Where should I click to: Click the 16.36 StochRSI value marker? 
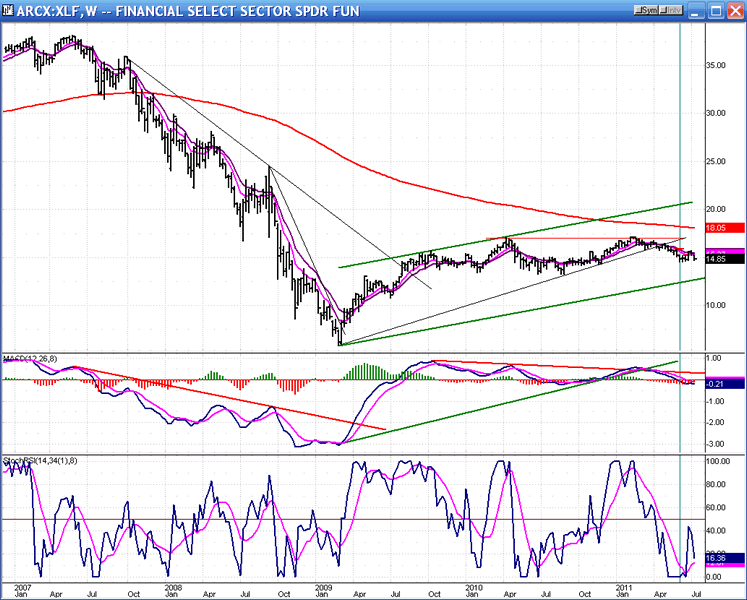[x=717, y=558]
